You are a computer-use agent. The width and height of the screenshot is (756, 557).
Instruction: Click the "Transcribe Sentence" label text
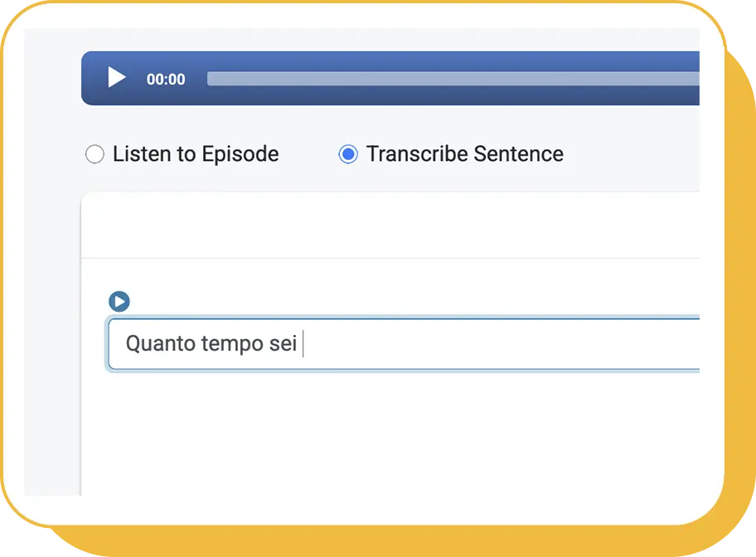pos(465,154)
